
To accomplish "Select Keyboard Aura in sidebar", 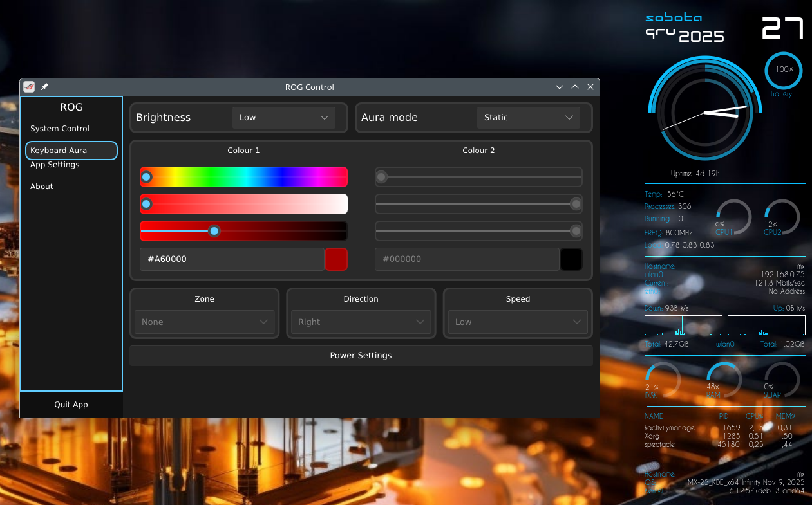I will click(71, 151).
